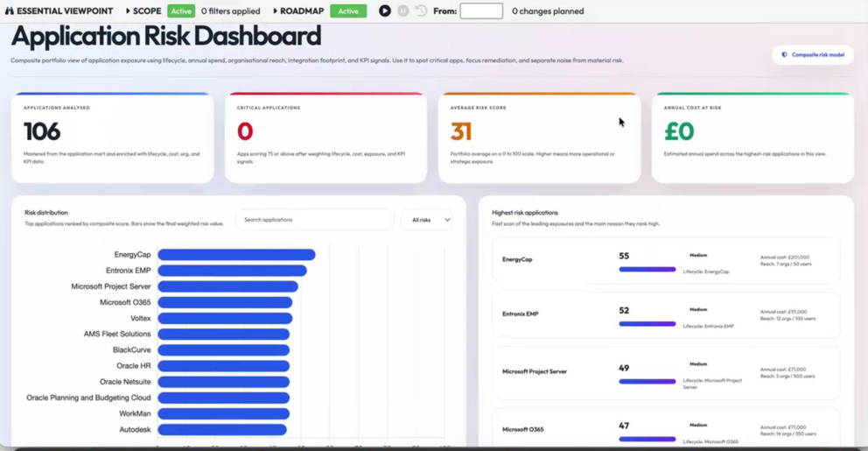Click the EnergyCap score 55 progress bar
The height and width of the screenshot is (451, 868).
(x=647, y=269)
